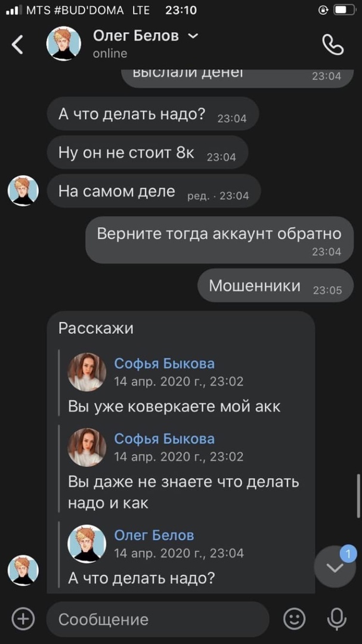Tap the back arrow icon

(18, 44)
